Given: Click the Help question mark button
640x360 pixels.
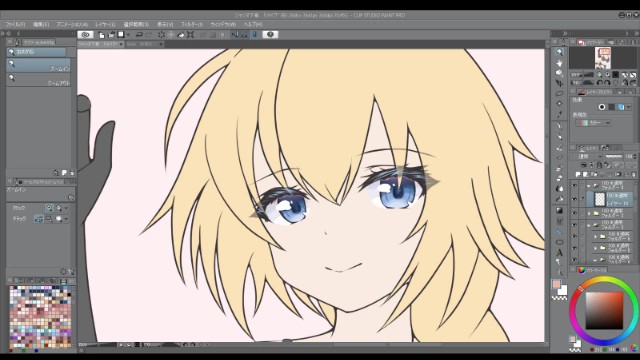Looking at the screenshot, I should point(270,35).
